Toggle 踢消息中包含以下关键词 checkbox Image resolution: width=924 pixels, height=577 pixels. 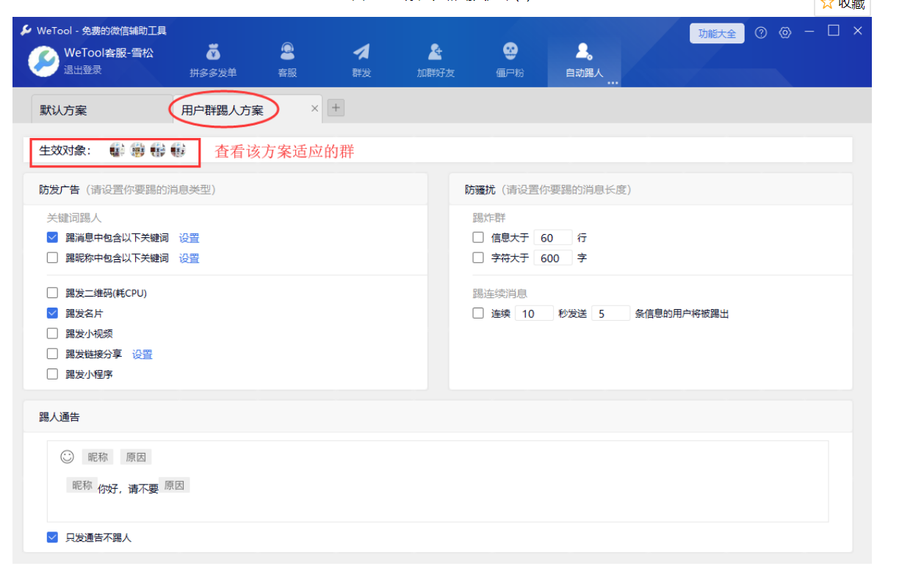[x=52, y=237]
